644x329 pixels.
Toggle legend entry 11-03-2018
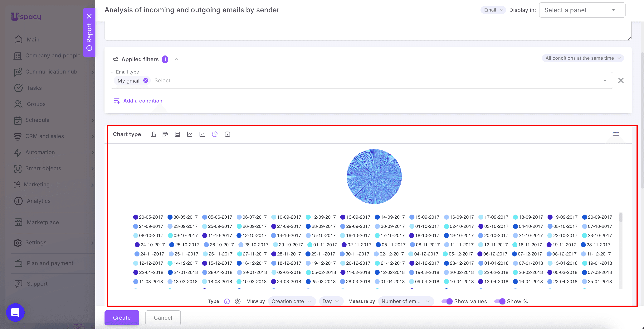tap(148, 282)
